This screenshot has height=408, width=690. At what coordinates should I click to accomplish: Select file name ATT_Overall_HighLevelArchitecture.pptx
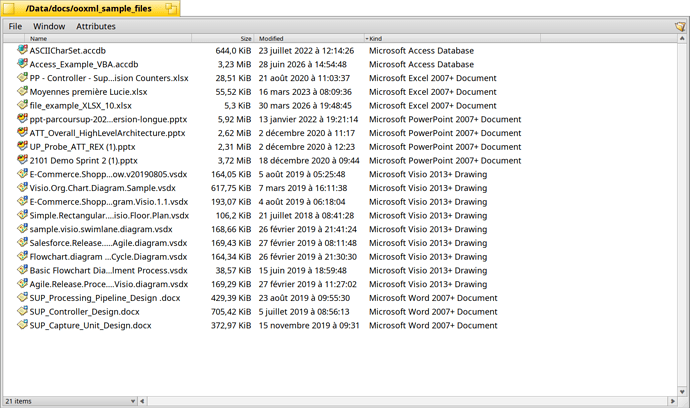pyautogui.click(x=107, y=133)
